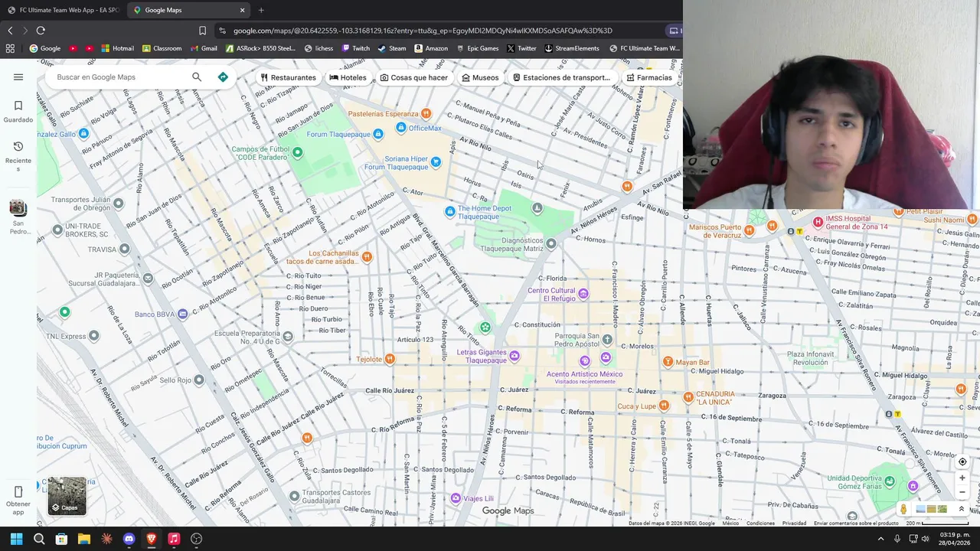Filter map by Hoteles
The image size is (980, 551).
click(348, 77)
